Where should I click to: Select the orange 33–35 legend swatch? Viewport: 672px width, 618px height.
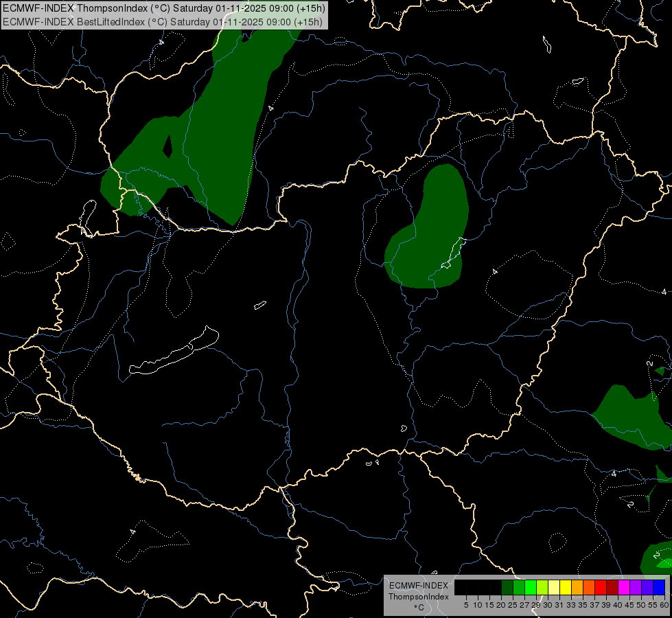click(577, 588)
